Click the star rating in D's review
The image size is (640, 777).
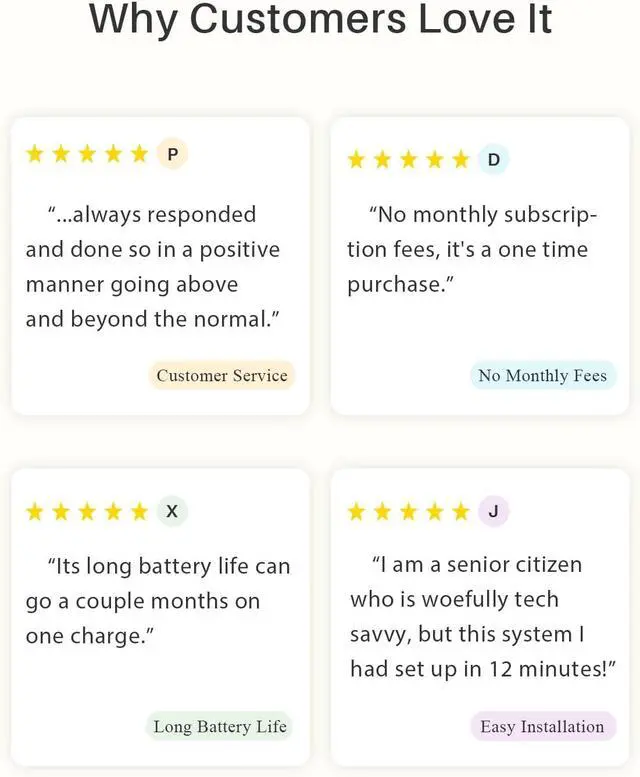[408, 160]
